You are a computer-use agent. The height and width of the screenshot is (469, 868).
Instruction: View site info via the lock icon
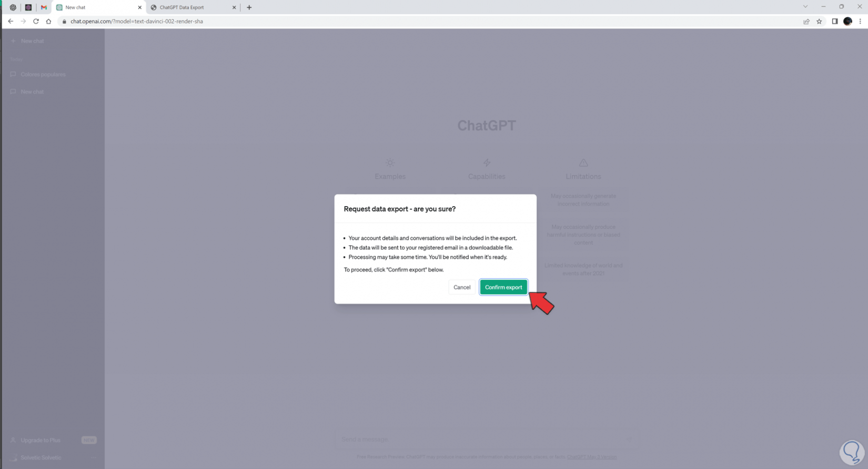(x=64, y=22)
